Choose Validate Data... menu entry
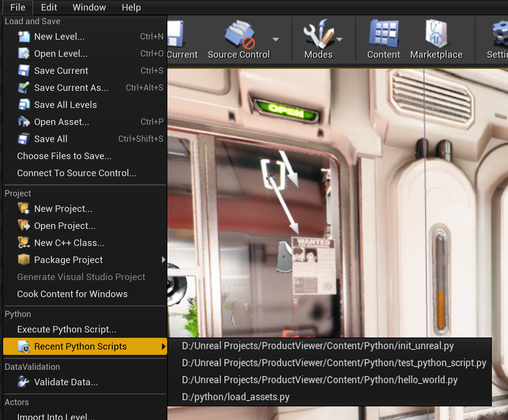Screen dimensions: 508x420 [x=85, y=382]
